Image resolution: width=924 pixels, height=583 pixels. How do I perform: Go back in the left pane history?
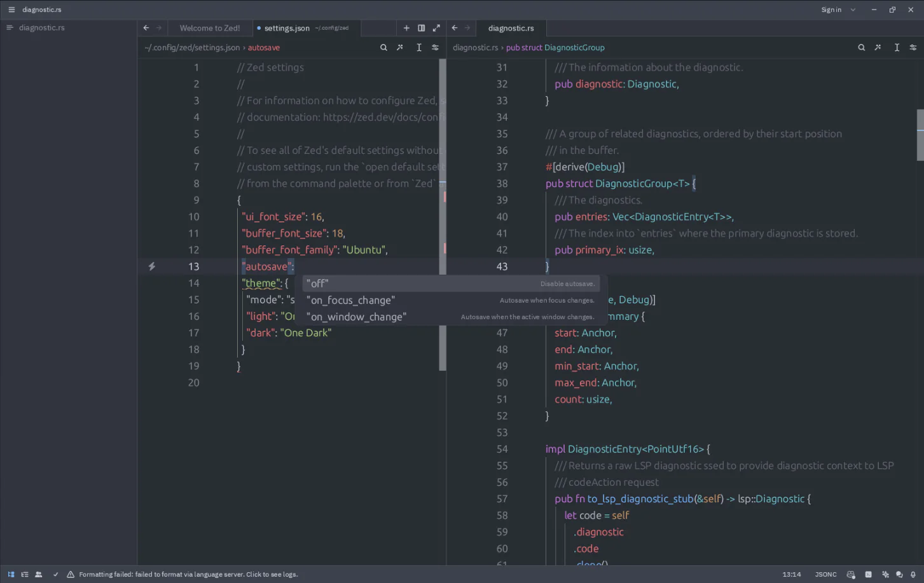[146, 28]
